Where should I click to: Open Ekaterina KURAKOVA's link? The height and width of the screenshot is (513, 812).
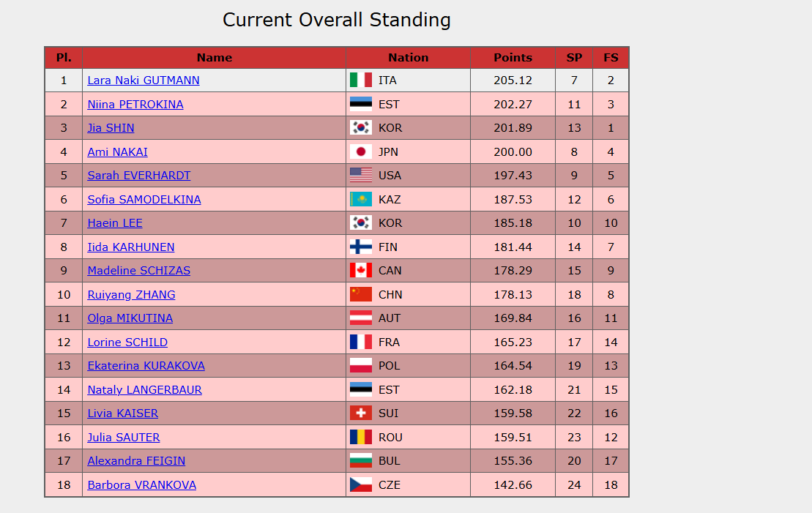[x=146, y=366]
